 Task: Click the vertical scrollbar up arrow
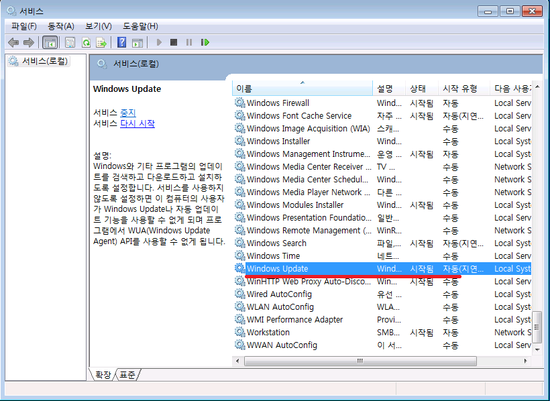pyautogui.click(x=537, y=87)
